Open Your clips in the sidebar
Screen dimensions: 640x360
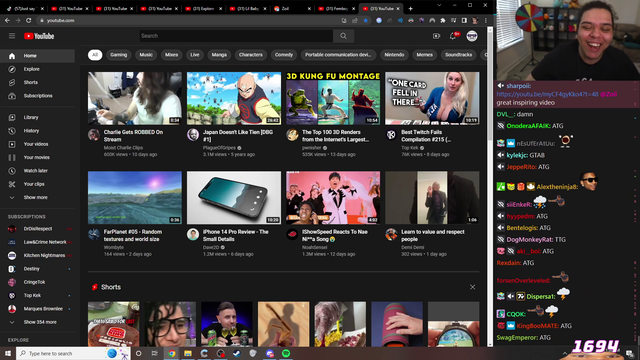coord(37,184)
